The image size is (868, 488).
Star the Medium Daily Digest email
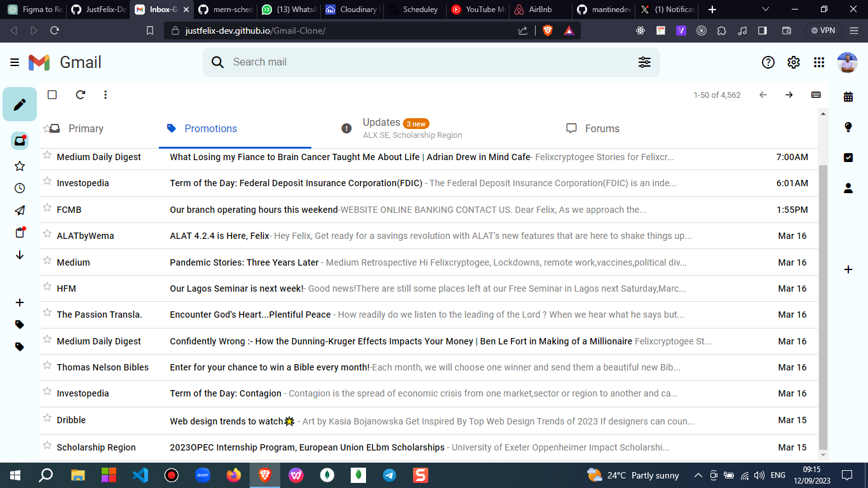(46, 156)
